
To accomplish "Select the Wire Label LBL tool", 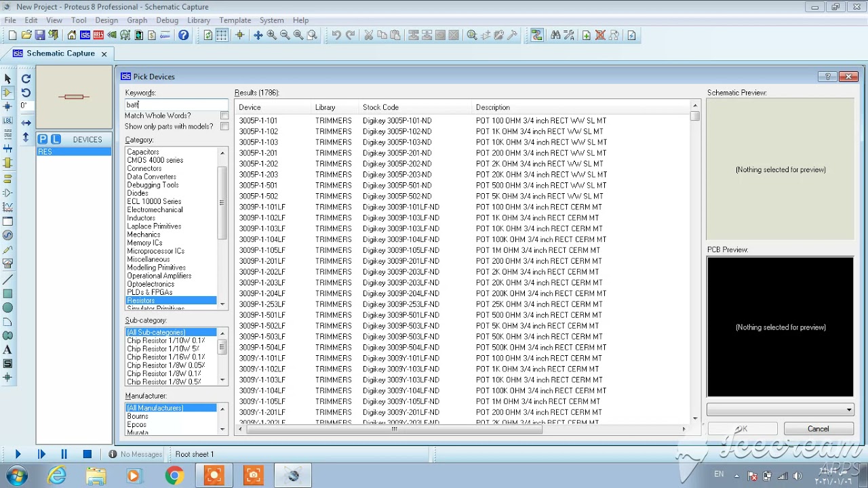I will point(8,121).
